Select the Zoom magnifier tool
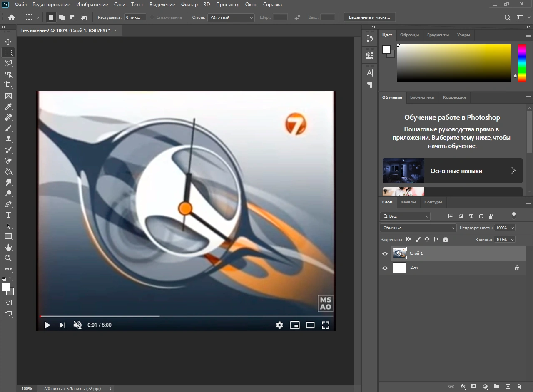Viewport: 533px width, 392px height. pyautogui.click(x=8, y=258)
